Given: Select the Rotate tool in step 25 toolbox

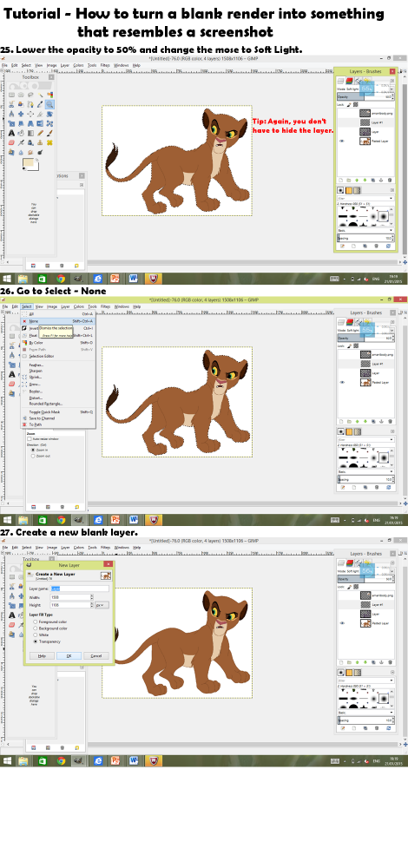Looking at the screenshot, I should click(49, 114).
